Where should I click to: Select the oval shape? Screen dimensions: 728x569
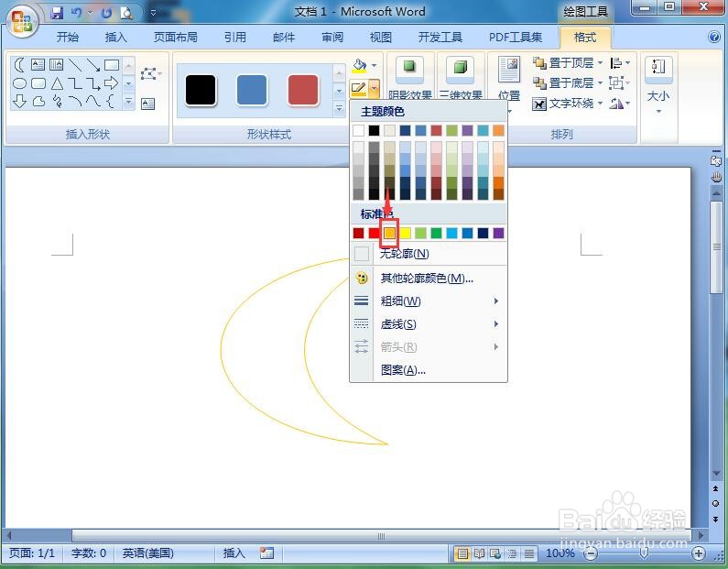(19, 83)
